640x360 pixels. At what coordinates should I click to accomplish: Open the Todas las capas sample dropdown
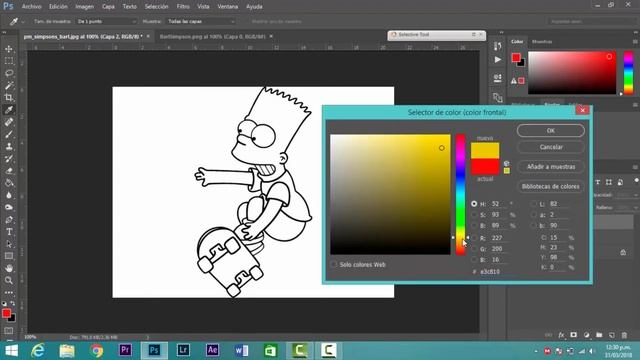[201, 21]
